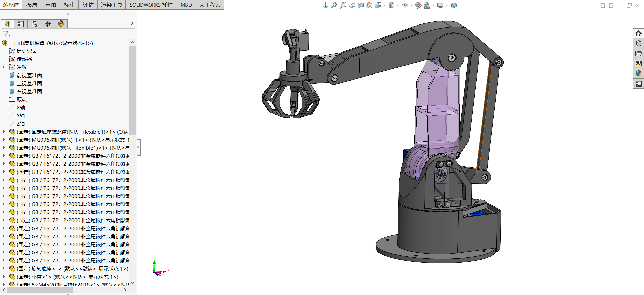
Task: Click the feature tree vertical scrollbar down arrow
Action: [x=132, y=283]
